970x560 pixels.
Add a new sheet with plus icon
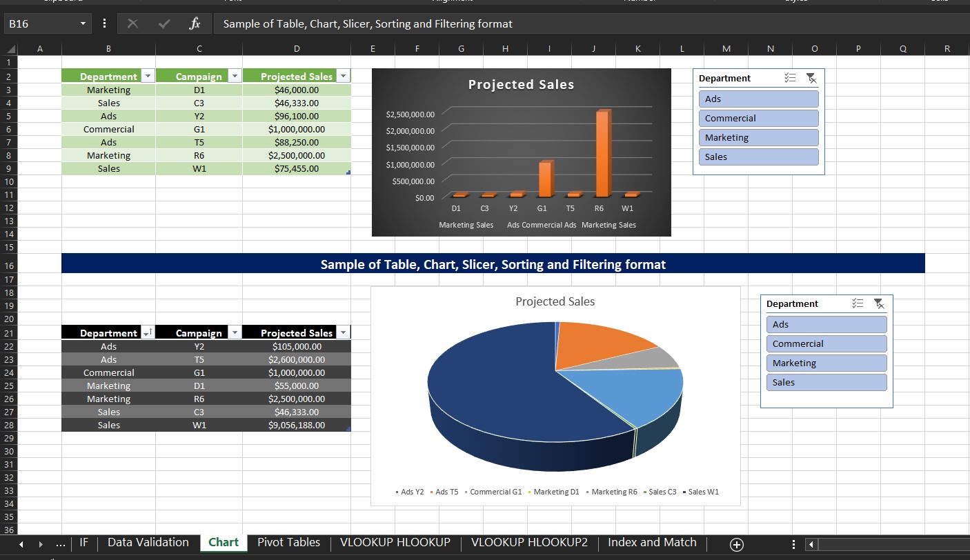pyautogui.click(x=736, y=545)
